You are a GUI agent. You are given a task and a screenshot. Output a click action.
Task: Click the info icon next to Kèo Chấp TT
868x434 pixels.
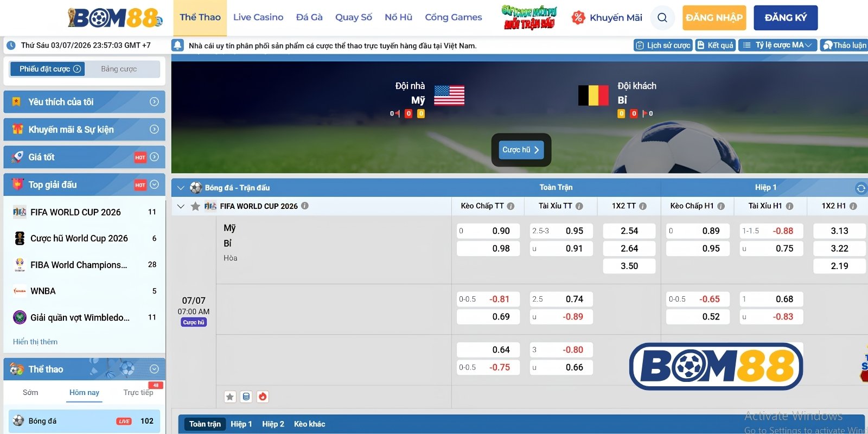[x=510, y=206]
